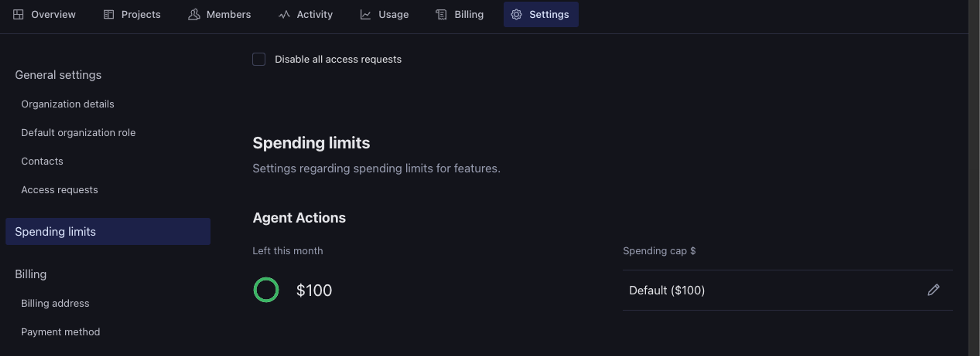Switch to the Members tab label

(228, 15)
